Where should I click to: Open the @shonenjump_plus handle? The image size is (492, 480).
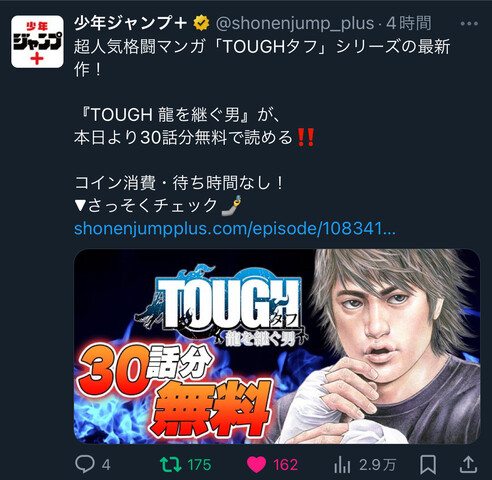pyautogui.click(x=295, y=23)
